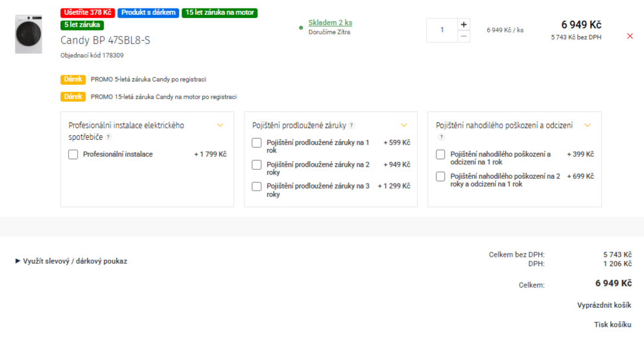Image resolution: width=644 pixels, height=348 pixels.
Task: Click 6 949 Kč / ks unit price
Action: pos(505,30)
